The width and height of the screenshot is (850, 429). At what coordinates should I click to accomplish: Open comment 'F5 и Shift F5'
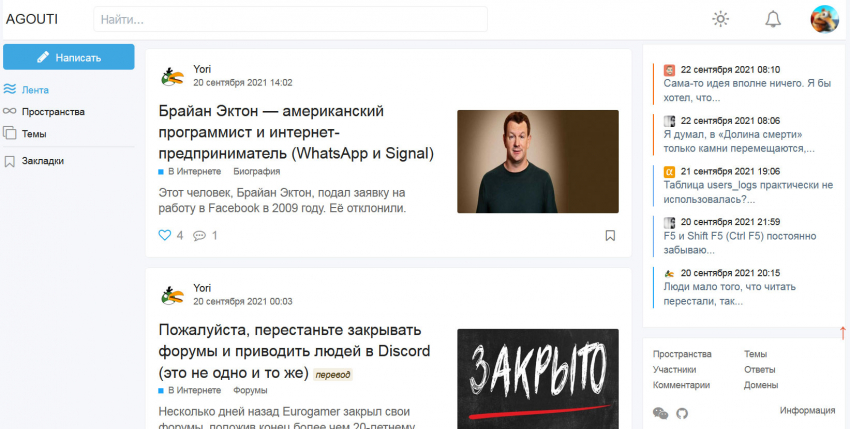click(740, 243)
